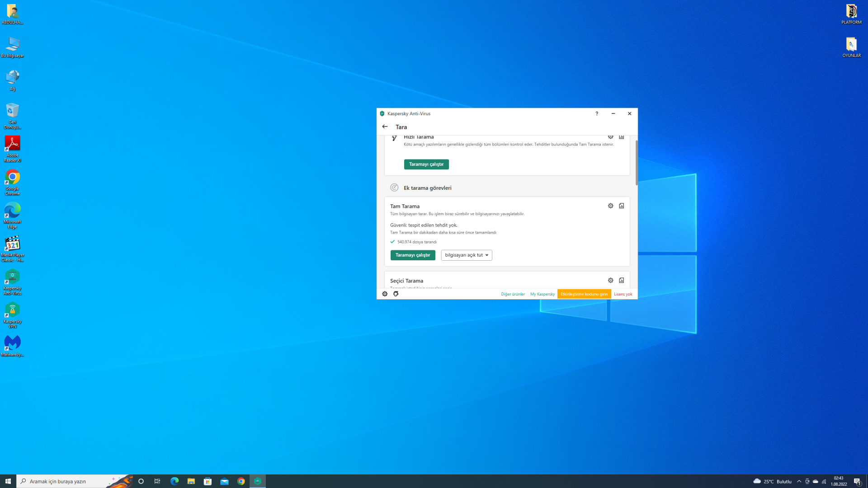
Task: Open Seçici Tarama settings gear
Action: [610, 281]
